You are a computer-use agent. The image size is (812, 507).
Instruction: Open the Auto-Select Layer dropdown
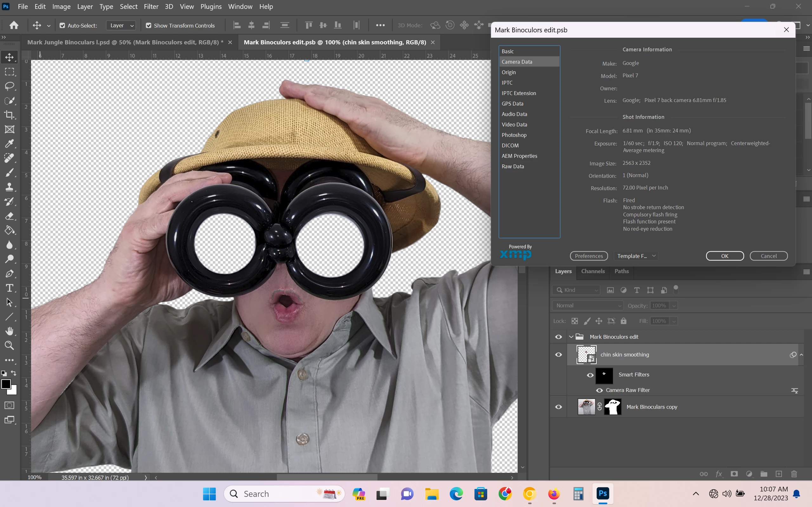(x=121, y=25)
